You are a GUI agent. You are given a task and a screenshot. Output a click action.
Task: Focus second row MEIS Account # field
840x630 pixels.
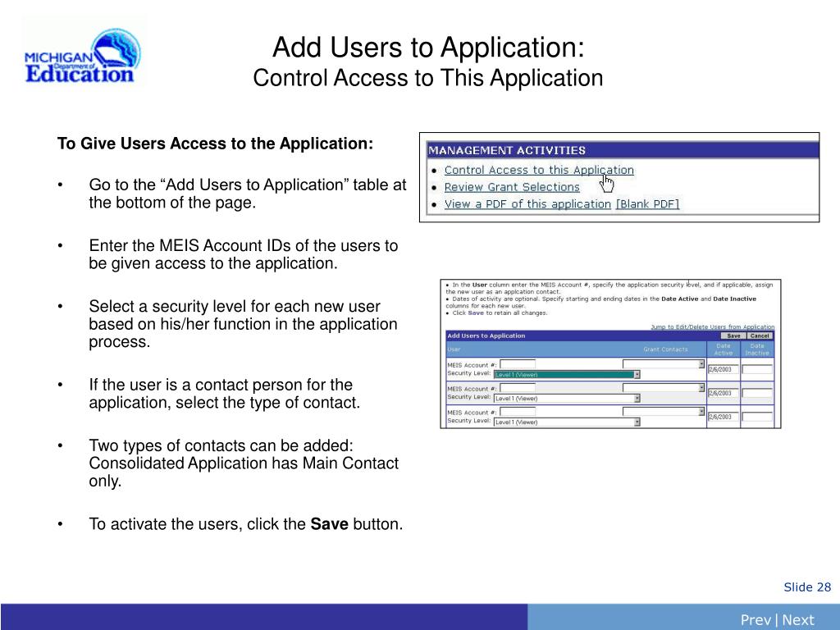pos(518,388)
